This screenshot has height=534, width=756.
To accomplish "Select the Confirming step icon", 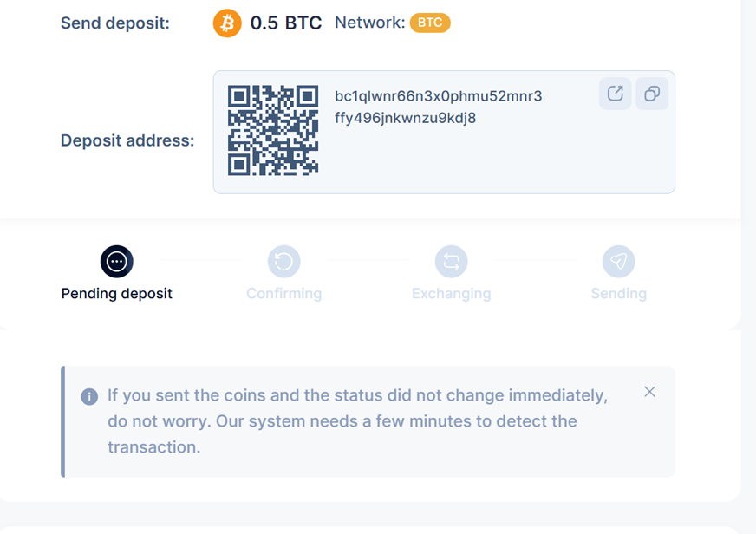I will 284,262.
